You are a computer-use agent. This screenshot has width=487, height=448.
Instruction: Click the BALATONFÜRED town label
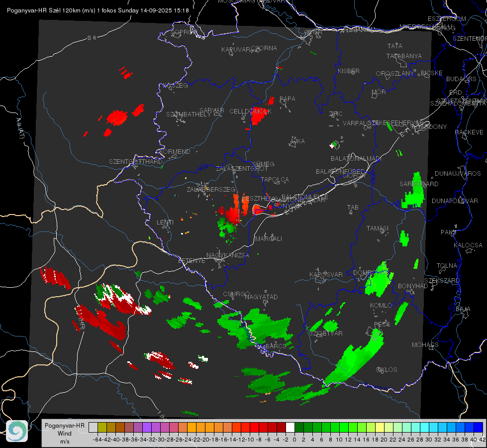pyautogui.click(x=340, y=172)
